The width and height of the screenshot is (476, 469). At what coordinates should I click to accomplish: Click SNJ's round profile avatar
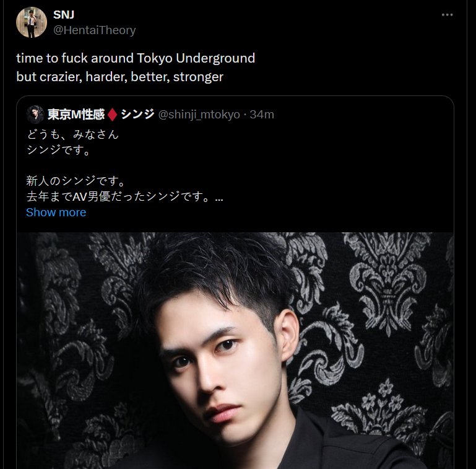click(32, 22)
